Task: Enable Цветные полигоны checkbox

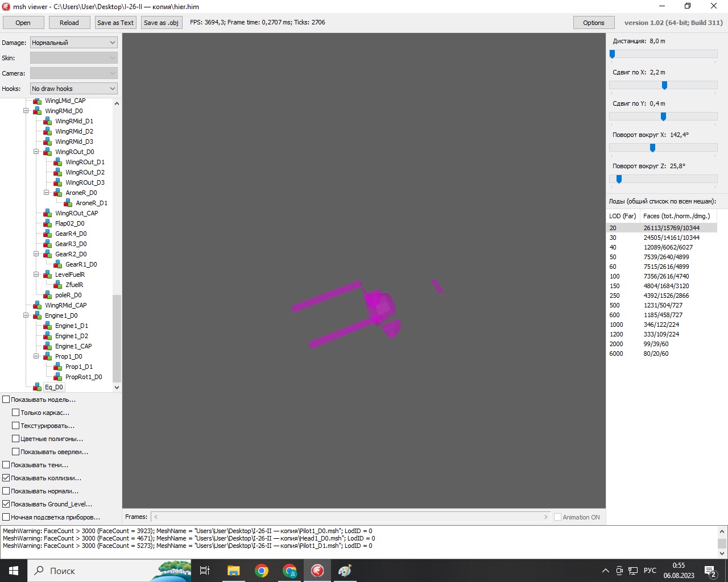Action: coord(16,439)
